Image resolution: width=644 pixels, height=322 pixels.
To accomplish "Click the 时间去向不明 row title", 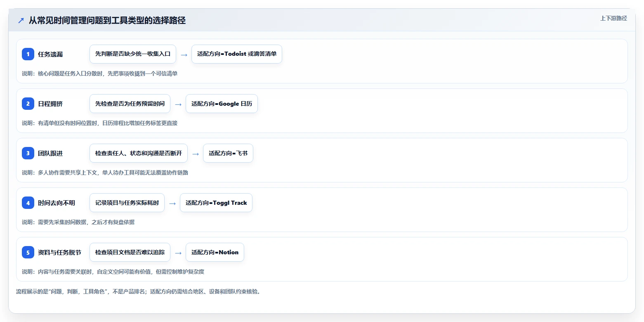I will click(x=57, y=203).
